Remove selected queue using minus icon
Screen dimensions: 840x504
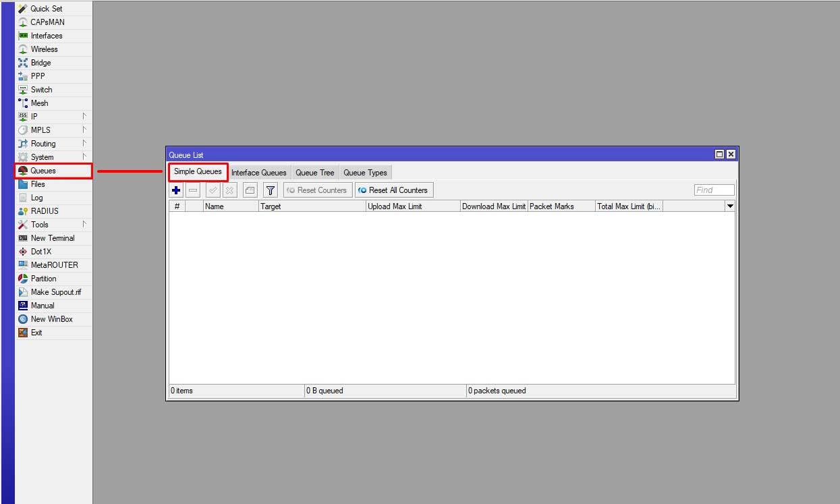[193, 190]
